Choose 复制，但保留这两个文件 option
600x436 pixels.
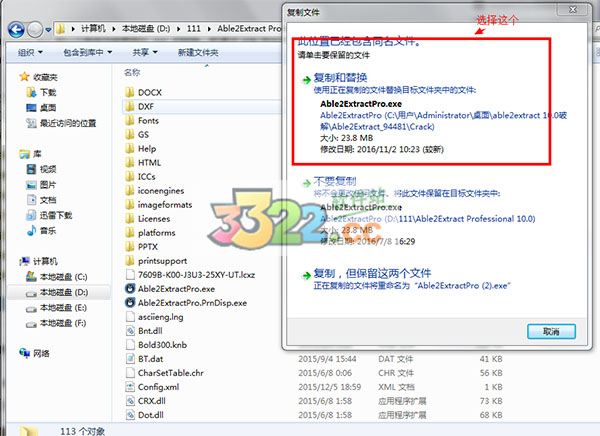click(x=372, y=273)
